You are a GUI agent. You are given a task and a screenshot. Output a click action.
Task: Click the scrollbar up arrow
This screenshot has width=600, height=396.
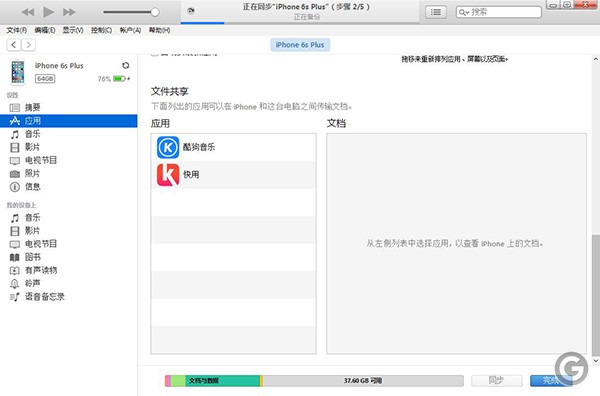tap(595, 59)
